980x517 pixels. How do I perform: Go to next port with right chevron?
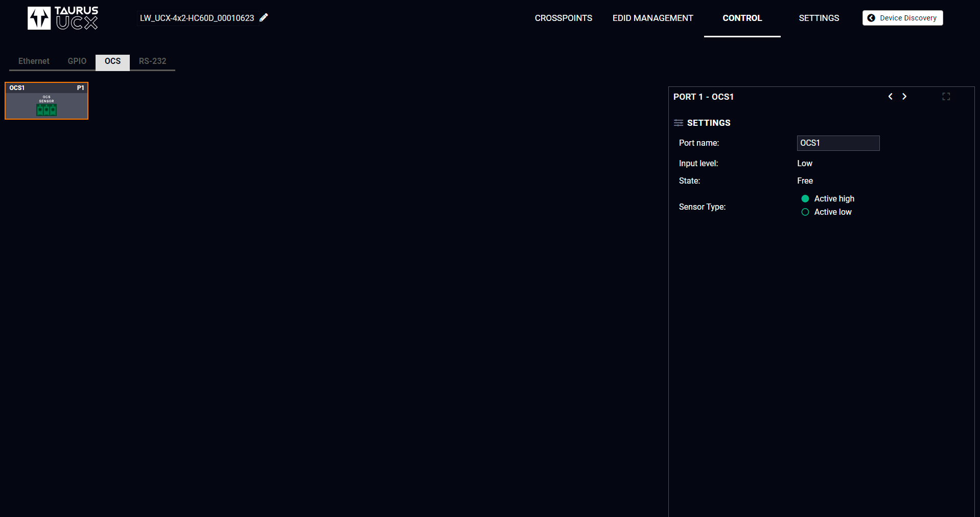904,96
